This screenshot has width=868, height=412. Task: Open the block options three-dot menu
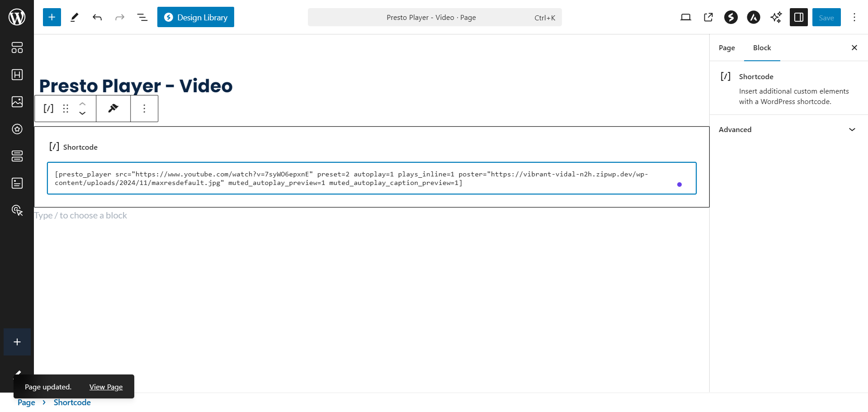point(144,109)
